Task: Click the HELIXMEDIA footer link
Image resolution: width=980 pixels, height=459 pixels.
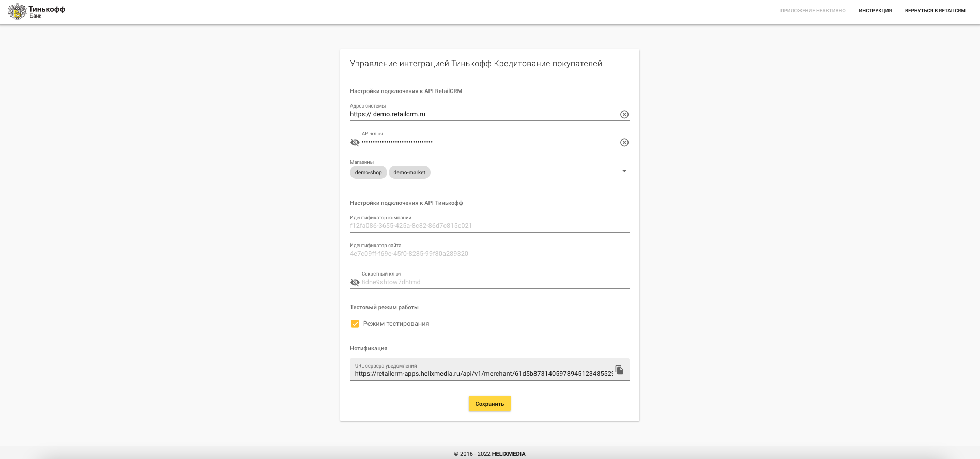Action: (509, 454)
